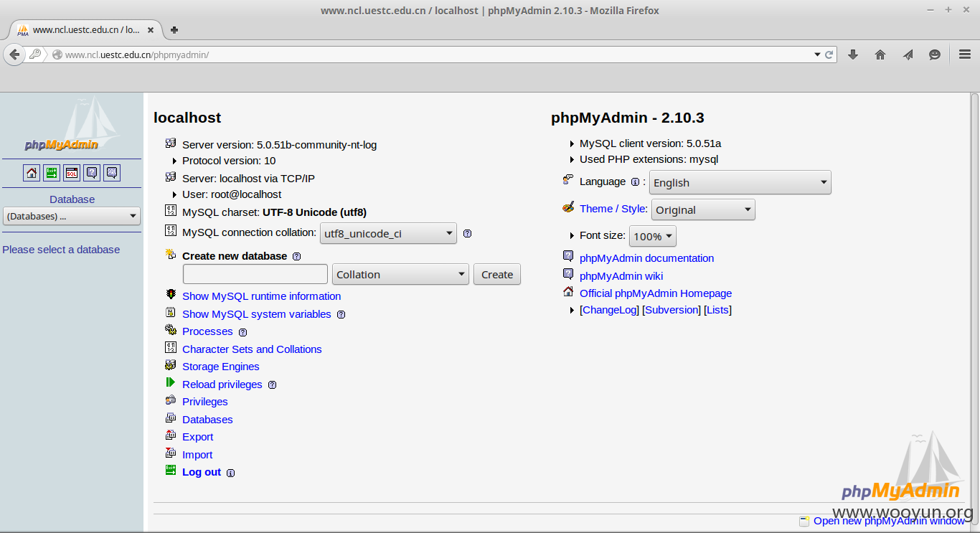Open the Databases link

click(207, 420)
